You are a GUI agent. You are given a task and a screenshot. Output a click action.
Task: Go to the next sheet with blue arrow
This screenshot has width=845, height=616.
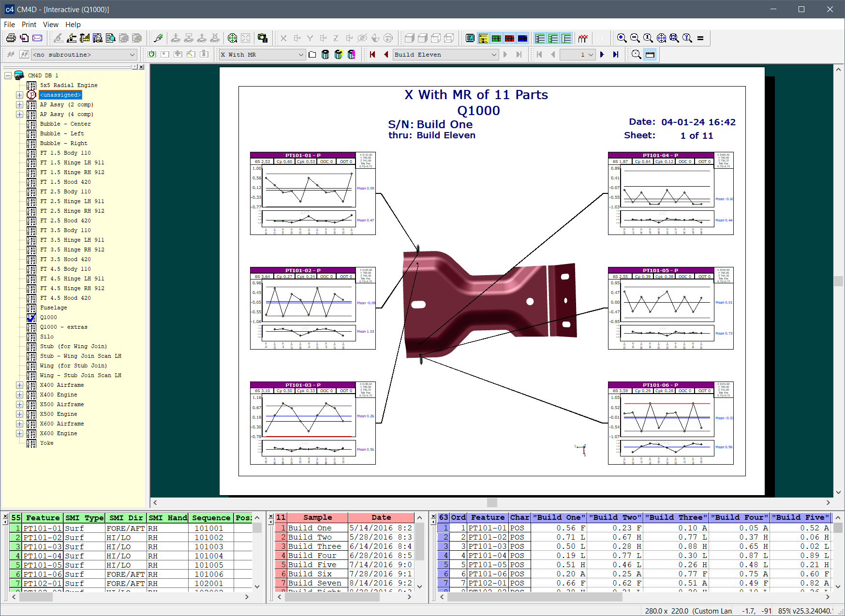(602, 55)
